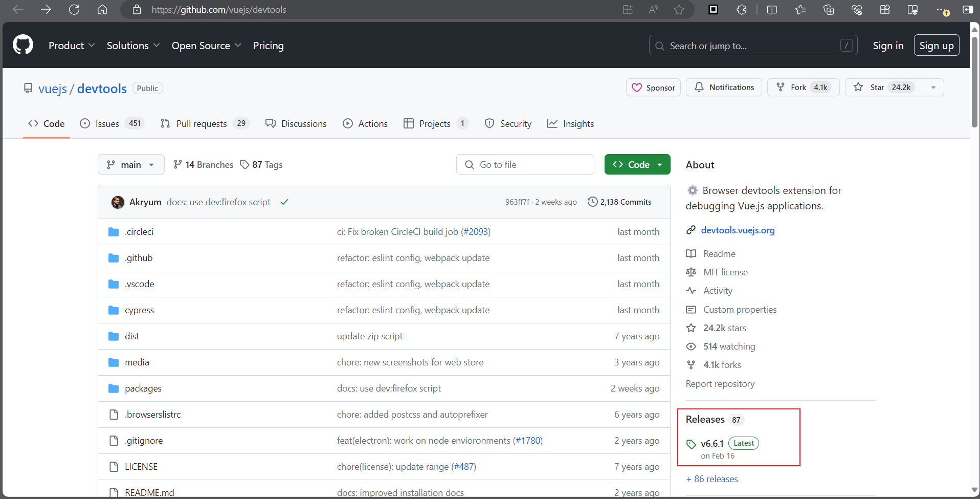Viewport: 980px width, 499px height.
Task: Go to browser home page icon
Action: click(102, 10)
